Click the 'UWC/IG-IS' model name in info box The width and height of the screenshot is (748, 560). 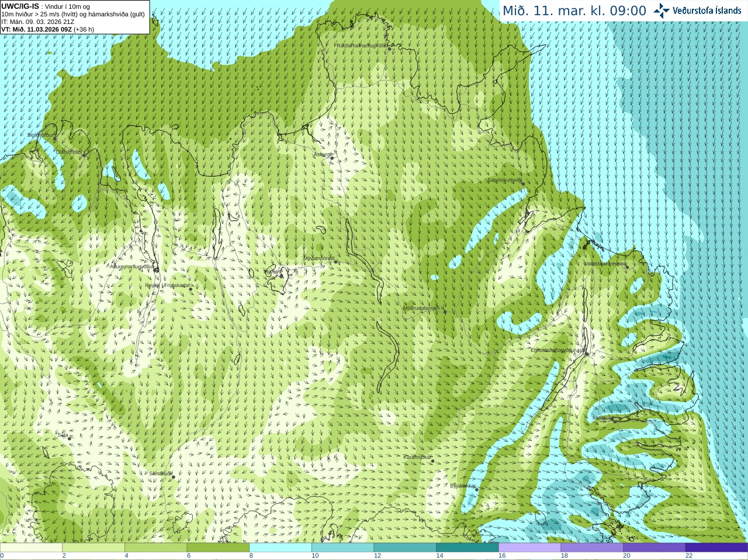click(x=20, y=6)
